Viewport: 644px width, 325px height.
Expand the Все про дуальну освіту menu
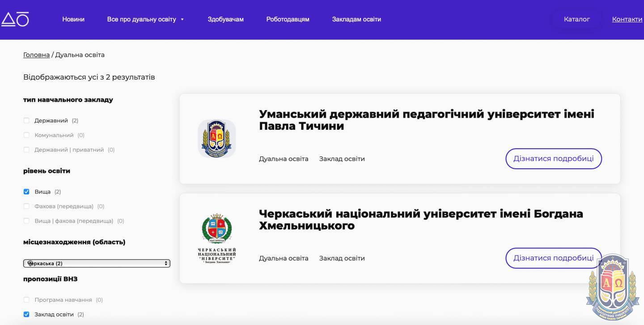(141, 19)
